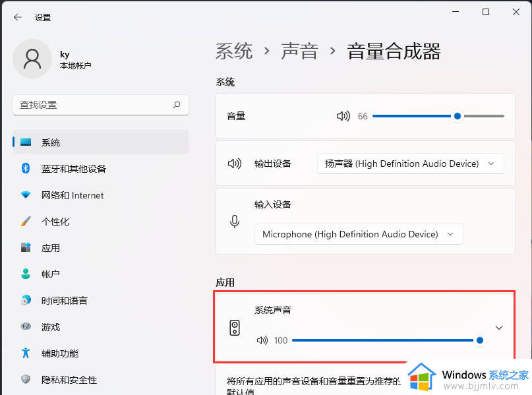Click the gaming controller icon
532x395 pixels.
(x=26, y=326)
